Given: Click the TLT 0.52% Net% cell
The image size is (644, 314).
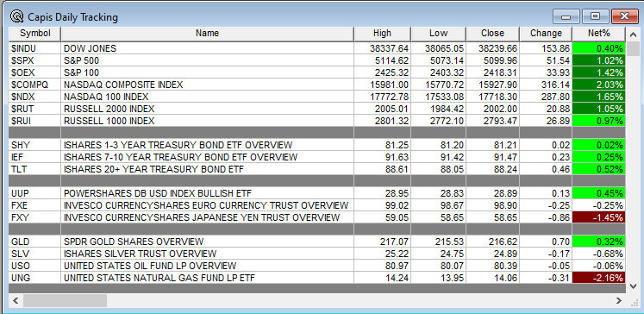Looking at the screenshot, I should pyautogui.click(x=599, y=169).
